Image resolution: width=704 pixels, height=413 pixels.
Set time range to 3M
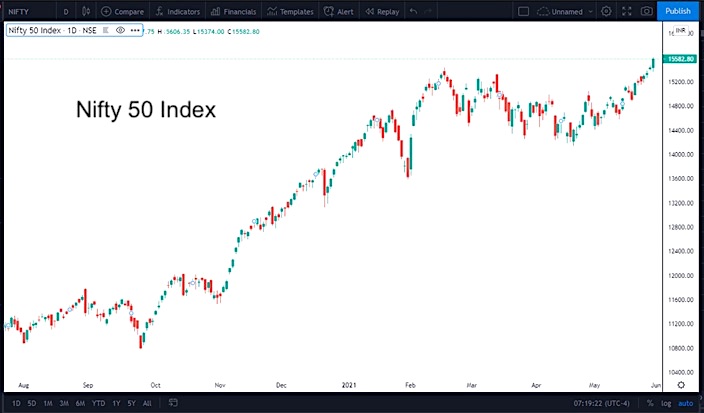pos(64,403)
